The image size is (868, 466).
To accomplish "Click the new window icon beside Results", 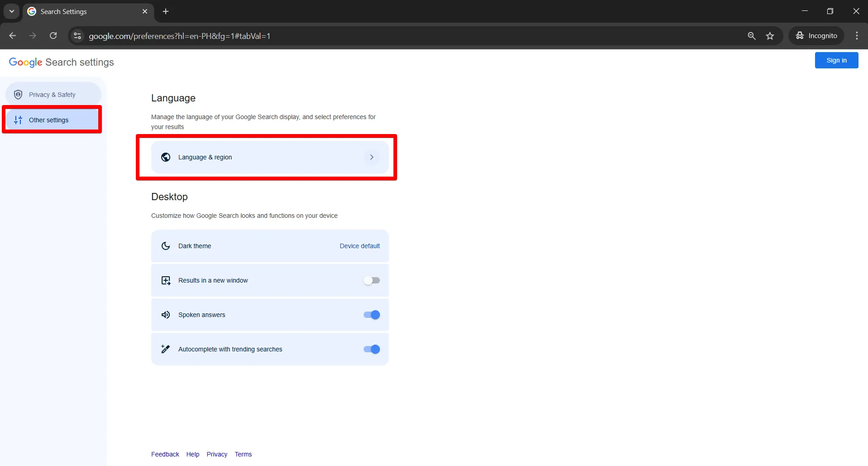I will click(166, 280).
